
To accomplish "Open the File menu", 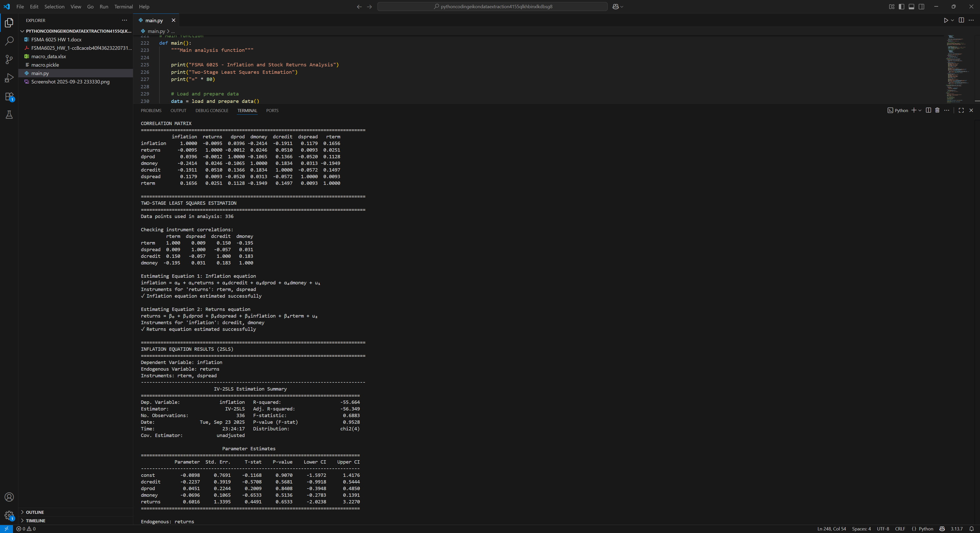I will point(20,6).
